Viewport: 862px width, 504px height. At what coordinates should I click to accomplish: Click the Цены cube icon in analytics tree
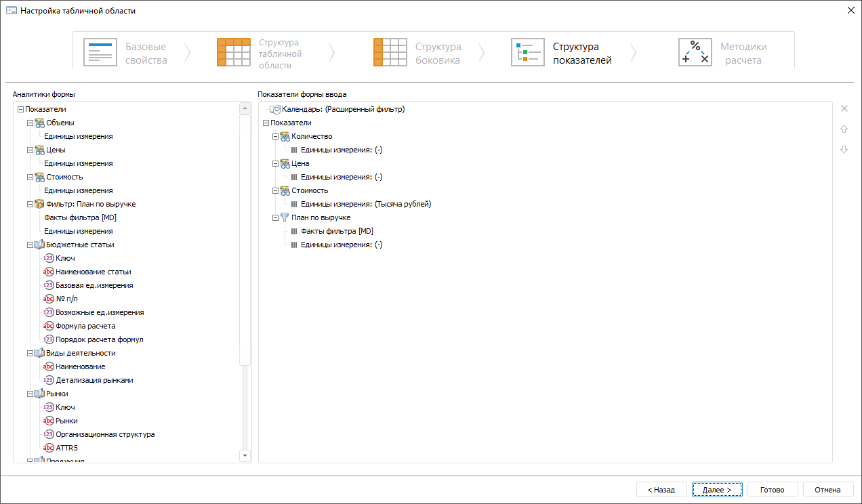click(x=39, y=150)
